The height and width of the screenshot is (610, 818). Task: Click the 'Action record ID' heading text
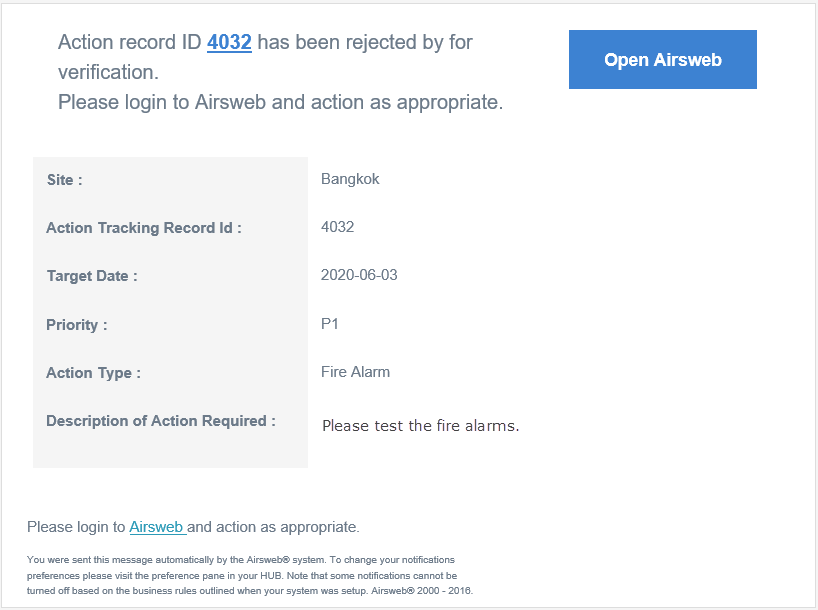click(130, 42)
